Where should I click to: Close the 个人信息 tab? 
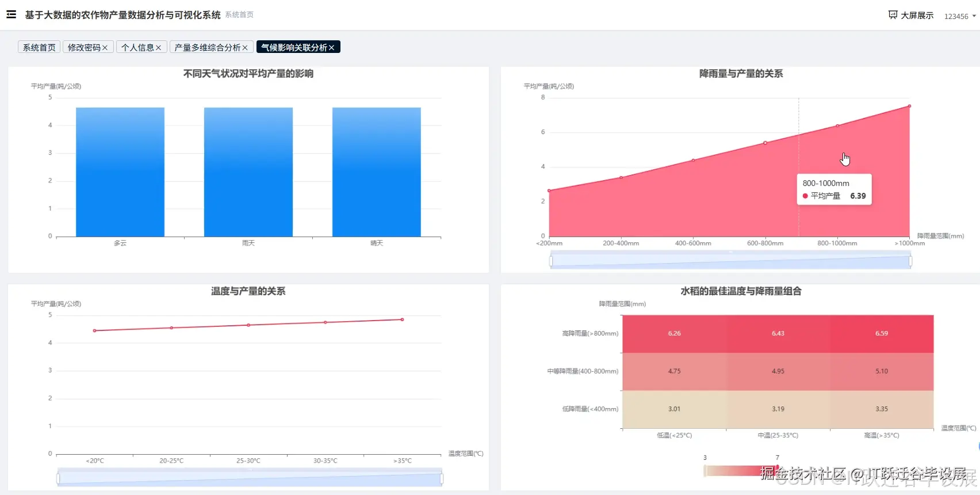pos(158,48)
